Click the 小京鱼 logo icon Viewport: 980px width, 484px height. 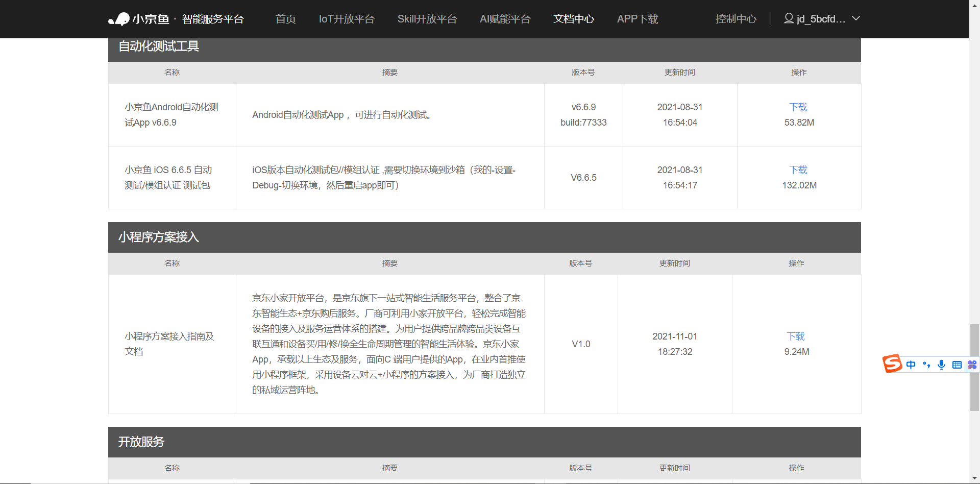click(119, 19)
